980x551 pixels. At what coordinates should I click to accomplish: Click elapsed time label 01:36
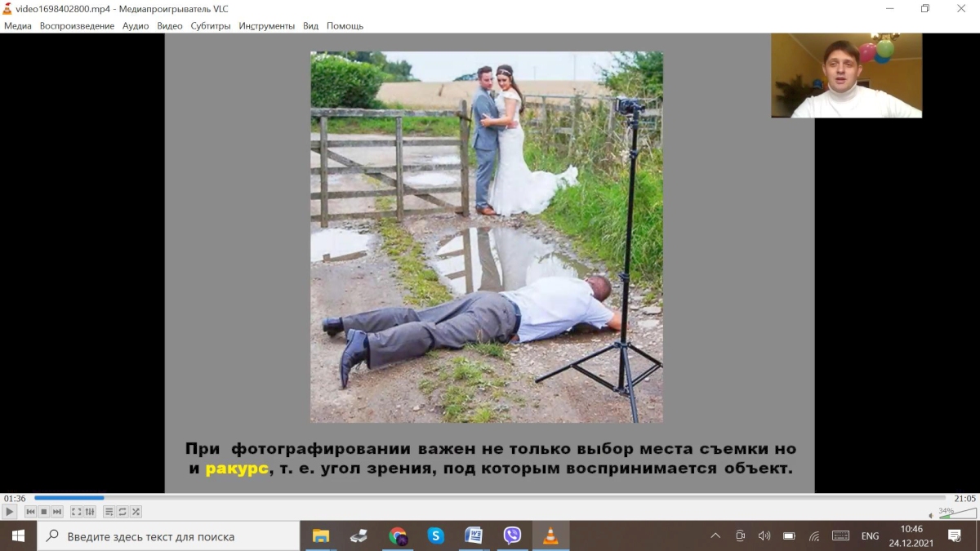click(15, 498)
